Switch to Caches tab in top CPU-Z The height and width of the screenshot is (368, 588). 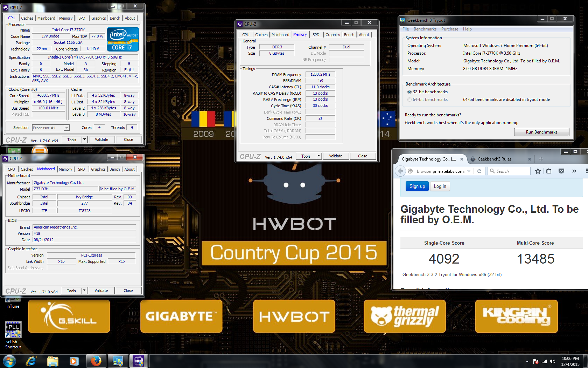[x=27, y=18]
